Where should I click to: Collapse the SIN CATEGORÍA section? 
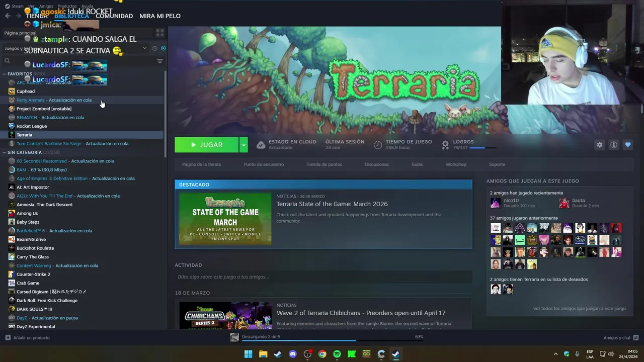(5, 152)
